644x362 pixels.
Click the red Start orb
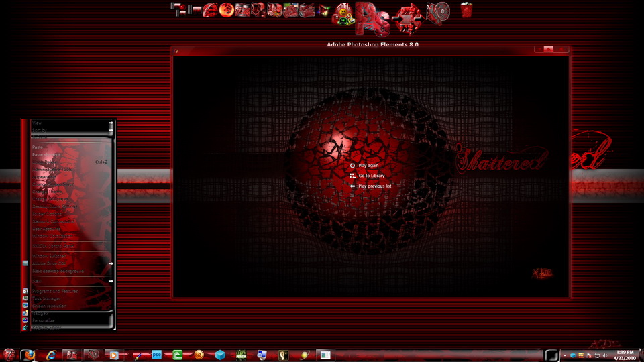tap(9, 355)
